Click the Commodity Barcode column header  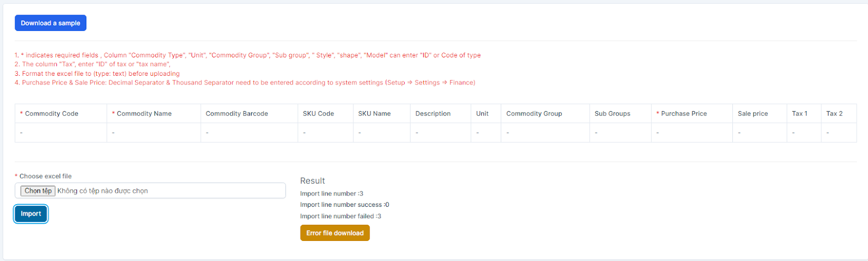[237, 114]
